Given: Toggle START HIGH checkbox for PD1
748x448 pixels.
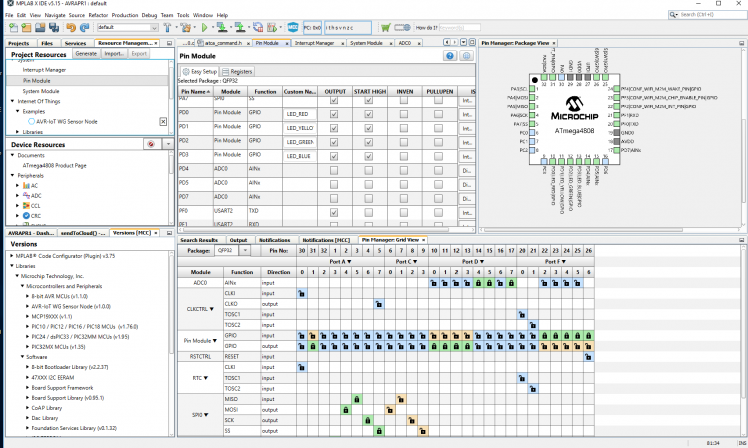Looking at the screenshot, I should pos(369,128).
